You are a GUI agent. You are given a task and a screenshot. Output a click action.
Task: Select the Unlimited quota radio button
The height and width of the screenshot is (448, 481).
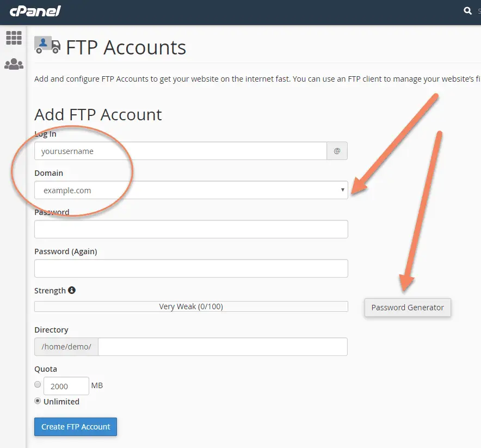(38, 401)
